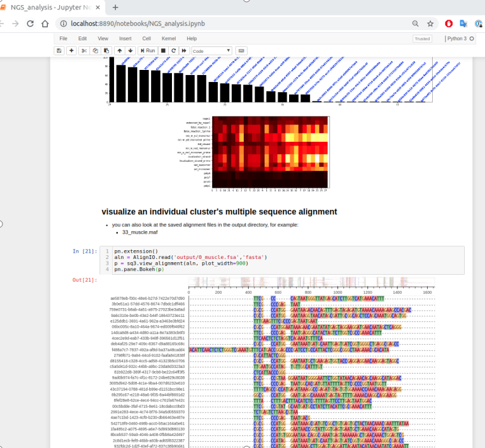Interrupt the kernel with stop icon

coord(163,50)
